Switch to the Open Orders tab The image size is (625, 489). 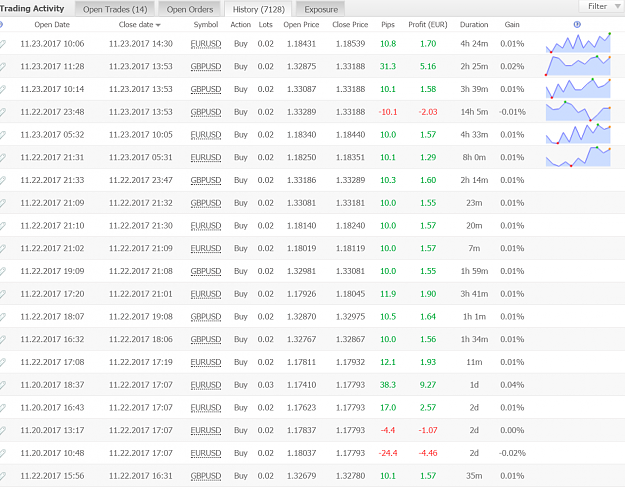[x=190, y=9]
